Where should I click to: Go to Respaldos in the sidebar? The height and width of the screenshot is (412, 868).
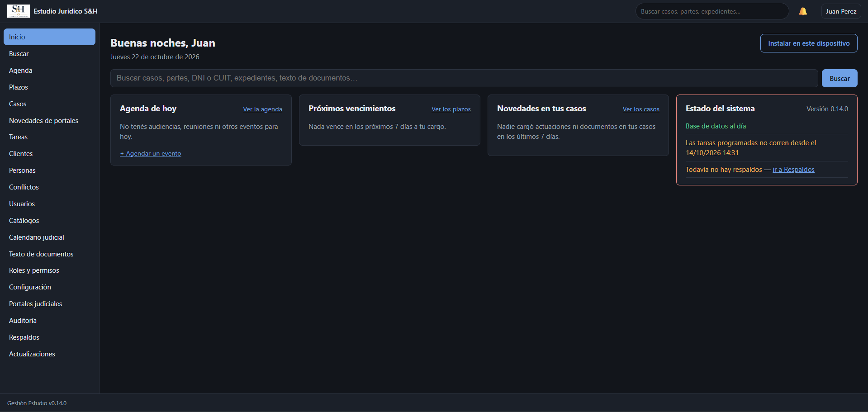pyautogui.click(x=49, y=337)
